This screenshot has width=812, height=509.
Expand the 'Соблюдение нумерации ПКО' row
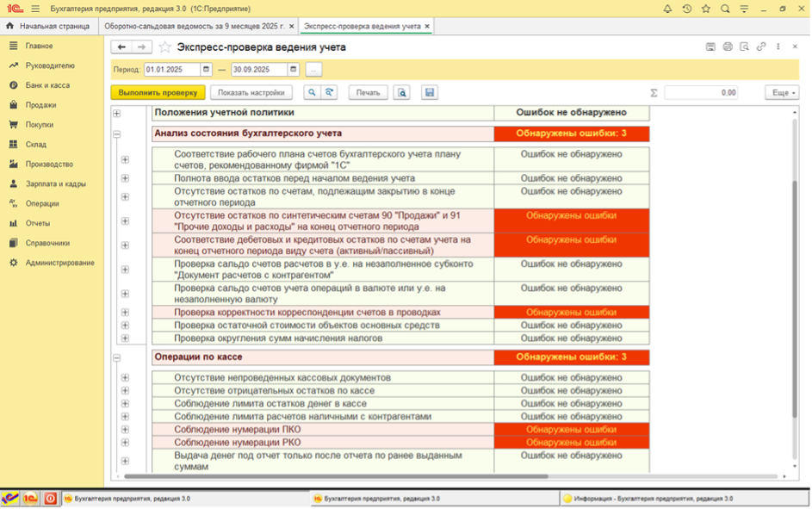coord(125,429)
